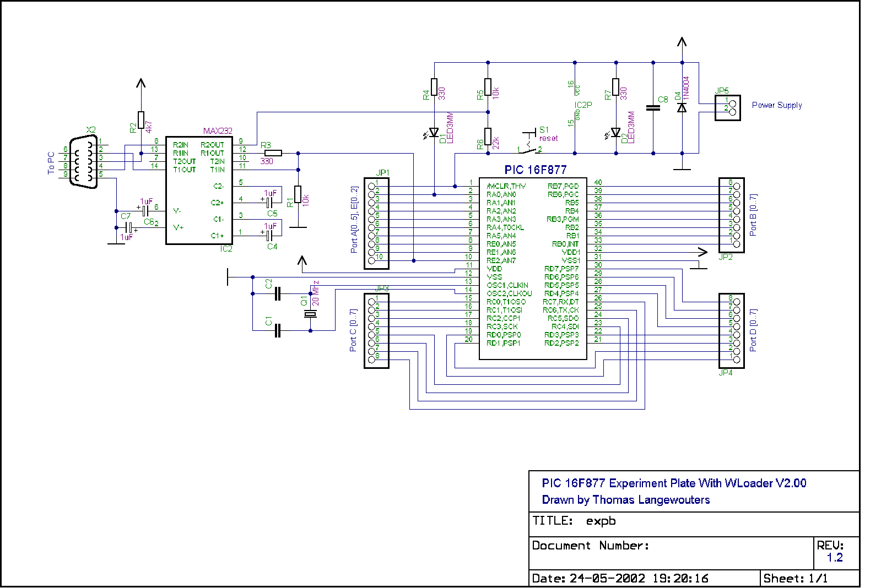Select the "Port B [0..7]" label
Viewport: 881px width, 588px height.
(753, 215)
